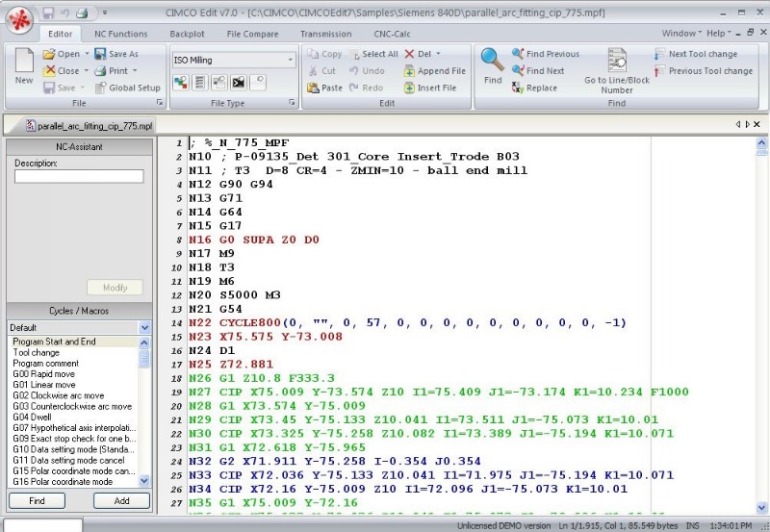The height and width of the screenshot is (532, 770).
Task: Open Global Setup
Action: click(x=128, y=88)
